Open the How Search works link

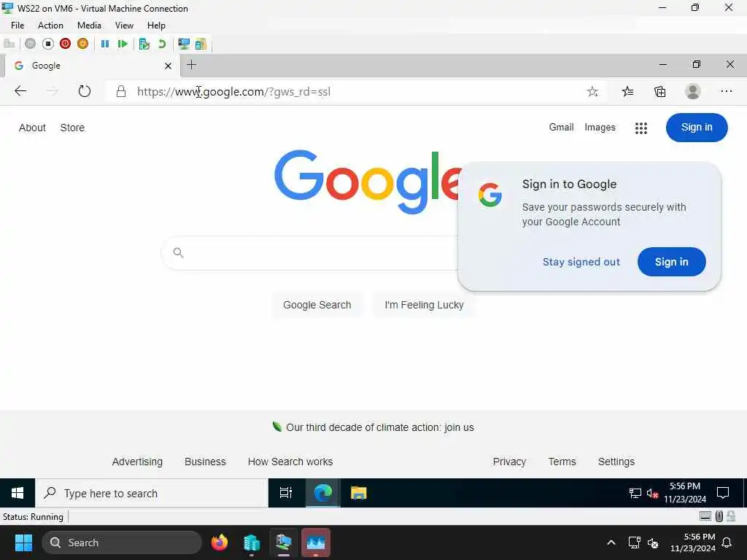click(290, 462)
